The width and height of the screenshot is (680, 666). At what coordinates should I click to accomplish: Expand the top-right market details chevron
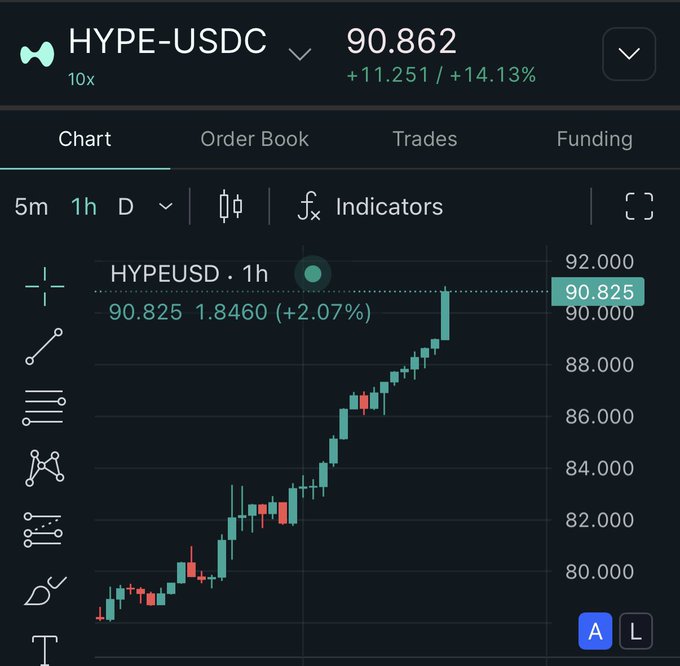click(x=629, y=54)
